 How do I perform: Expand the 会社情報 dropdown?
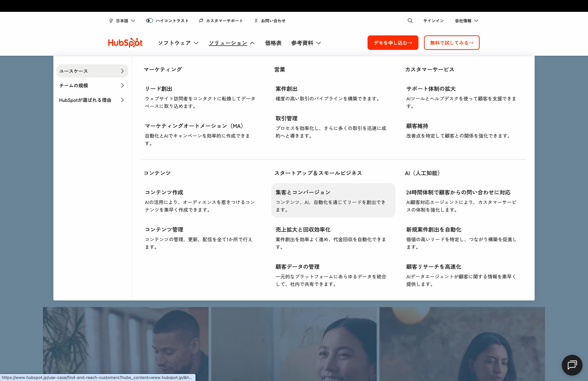point(466,20)
